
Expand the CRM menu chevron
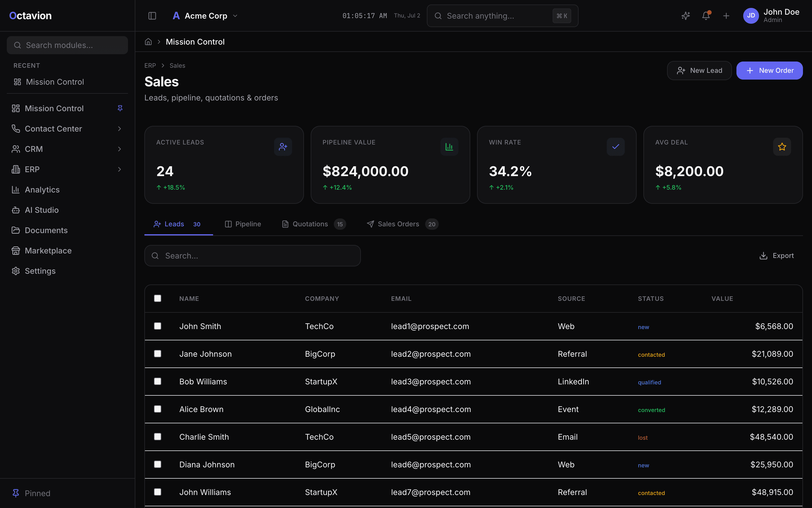click(x=120, y=149)
